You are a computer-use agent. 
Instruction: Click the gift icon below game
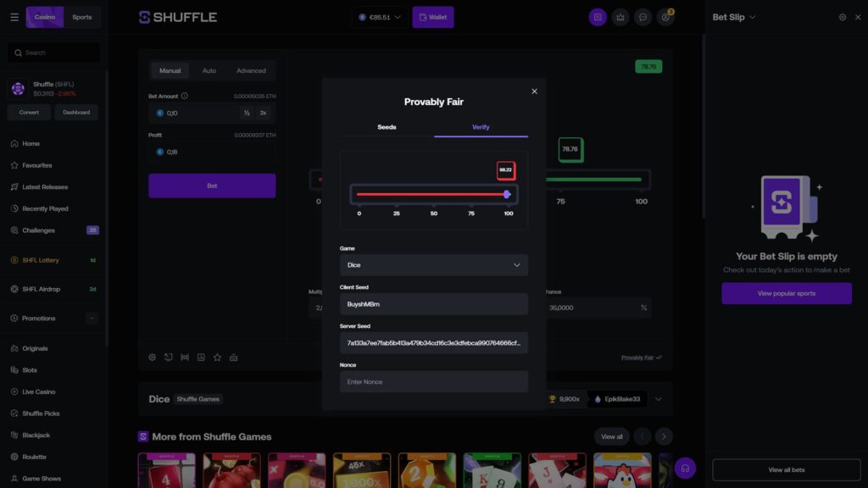pyautogui.click(x=234, y=358)
